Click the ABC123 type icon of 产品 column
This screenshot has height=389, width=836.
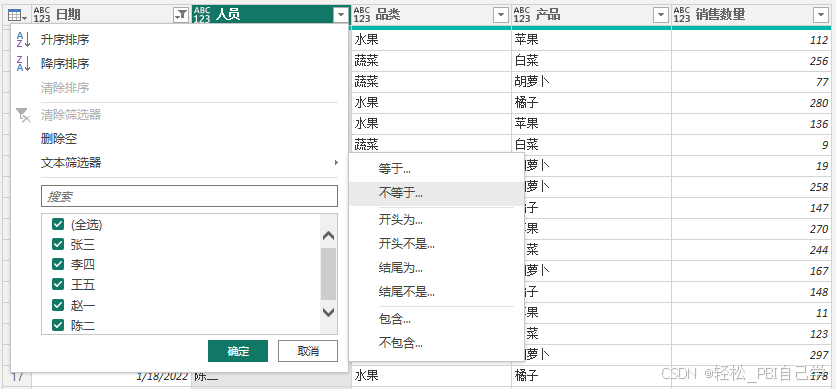tap(522, 15)
